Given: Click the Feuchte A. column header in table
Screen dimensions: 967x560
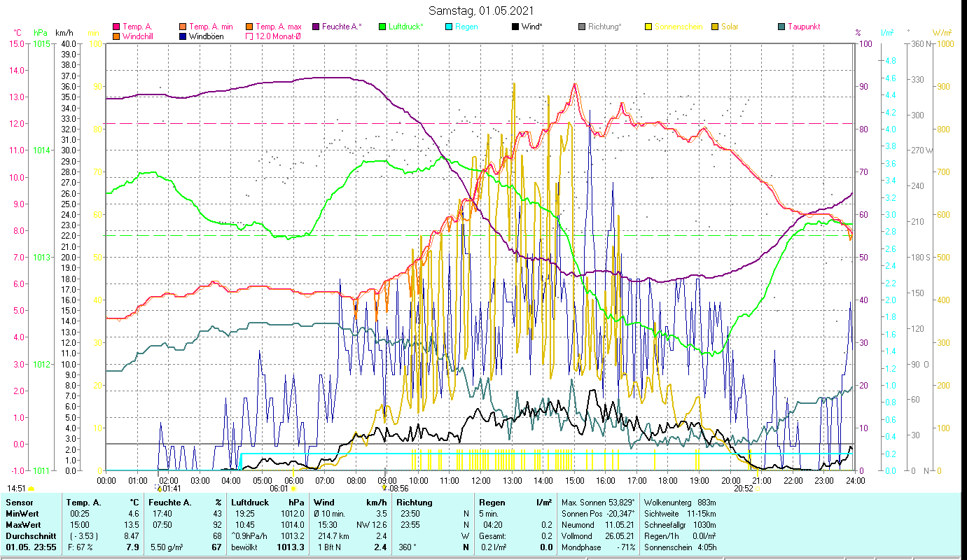Looking at the screenshot, I should coord(171,502).
